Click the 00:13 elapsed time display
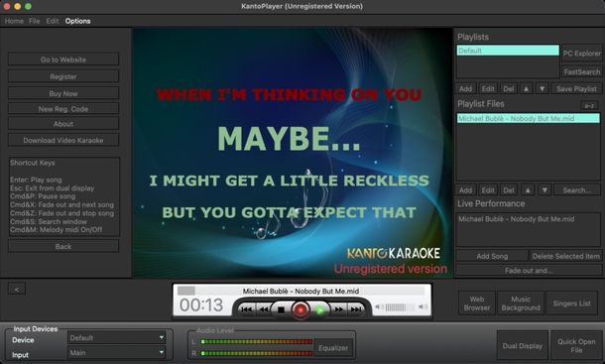The width and height of the screenshot is (605, 364). [x=201, y=304]
